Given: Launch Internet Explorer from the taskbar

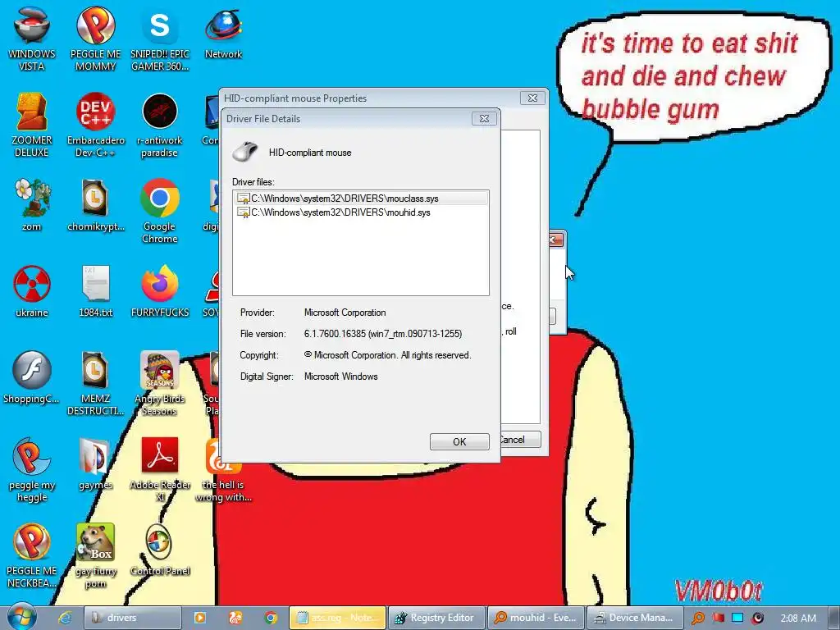Looking at the screenshot, I should (65, 618).
